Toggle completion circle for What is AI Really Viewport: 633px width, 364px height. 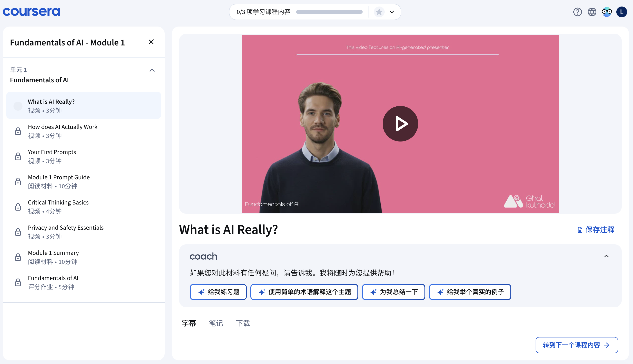tap(18, 106)
